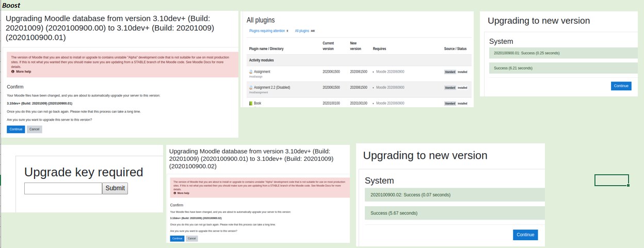
Task: Click info icon beside More help in 2020100900.02 upgrade panel
Action: (175, 193)
